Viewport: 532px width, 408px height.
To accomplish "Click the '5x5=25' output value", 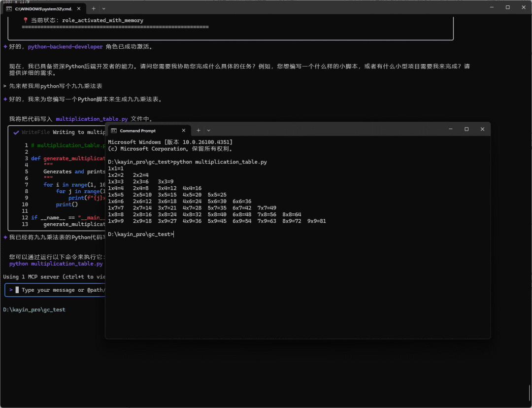I will 217,195.
